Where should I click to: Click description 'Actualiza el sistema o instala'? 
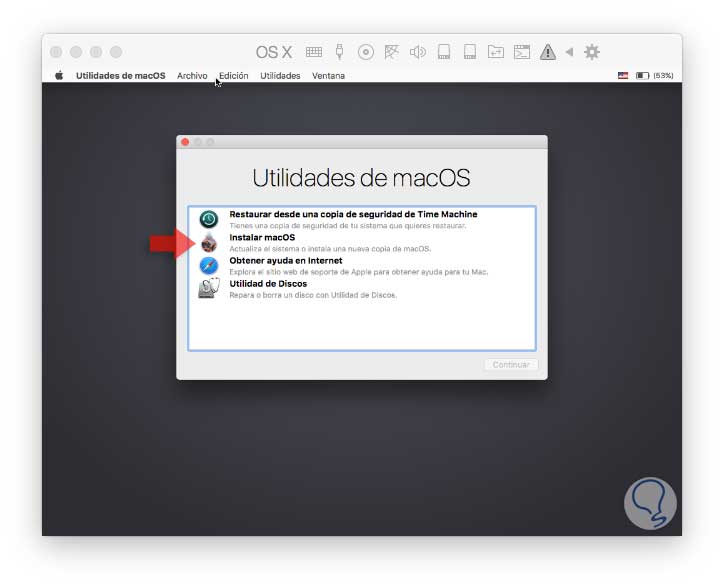[x=330, y=248]
